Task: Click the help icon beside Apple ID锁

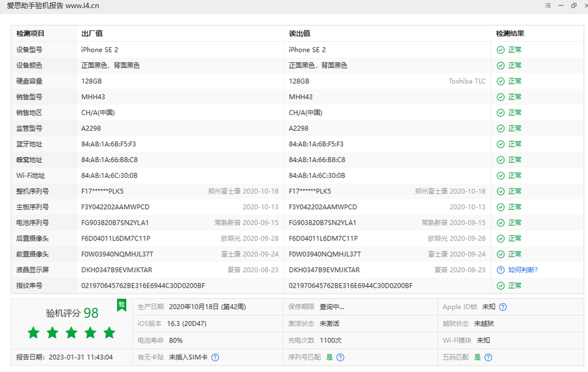Action: (503, 307)
